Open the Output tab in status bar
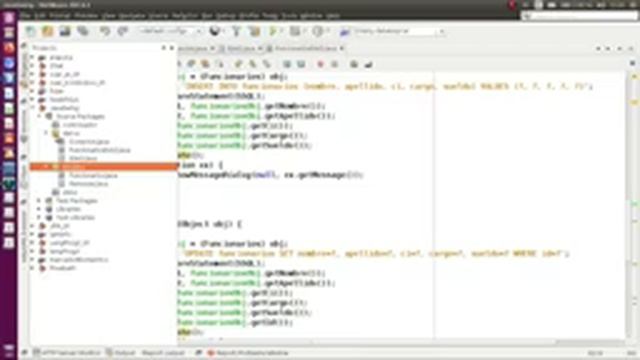The height and width of the screenshot is (360, 640). coord(121,353)
